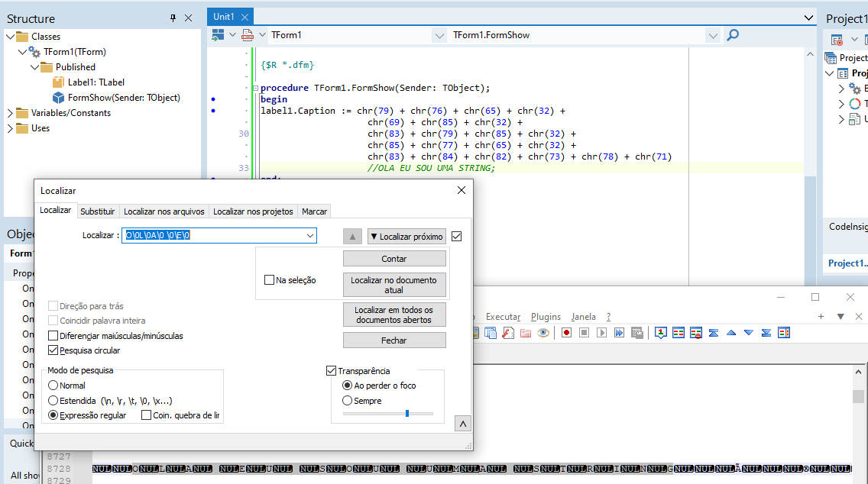The height and width of the screenshot is (484, 868).
Task: Select the Ao perder o foco radio
Action: pos(347,385)
